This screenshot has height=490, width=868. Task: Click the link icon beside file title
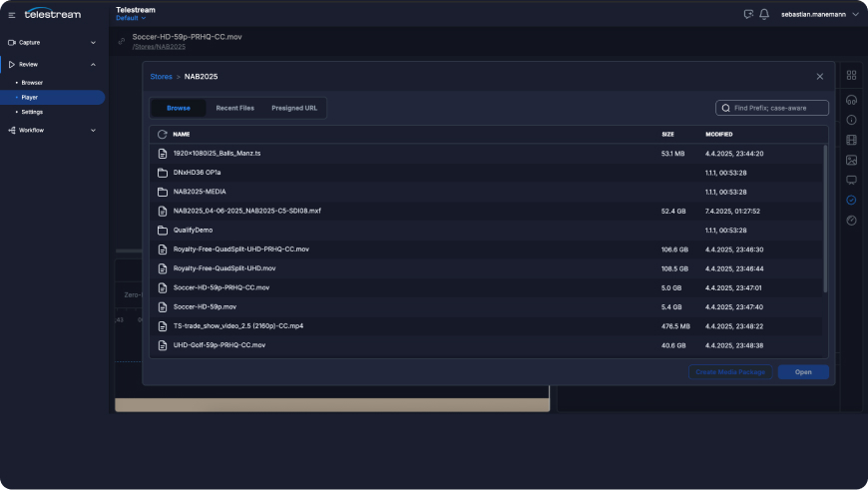(x=122, y=42)
